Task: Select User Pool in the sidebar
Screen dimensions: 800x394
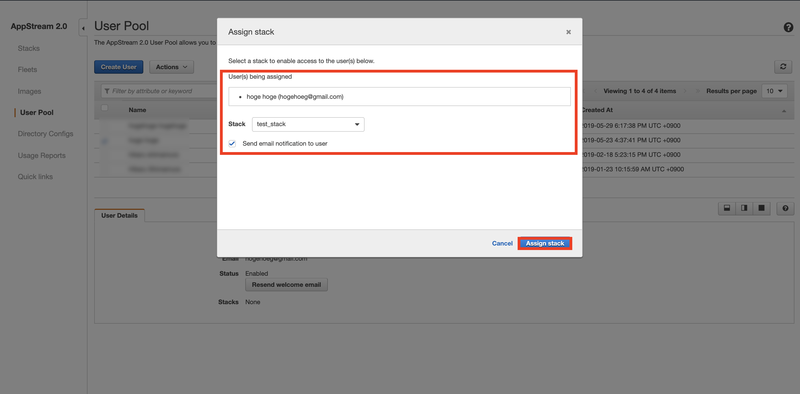Action: pyautogui.click(x=37, y=113)
